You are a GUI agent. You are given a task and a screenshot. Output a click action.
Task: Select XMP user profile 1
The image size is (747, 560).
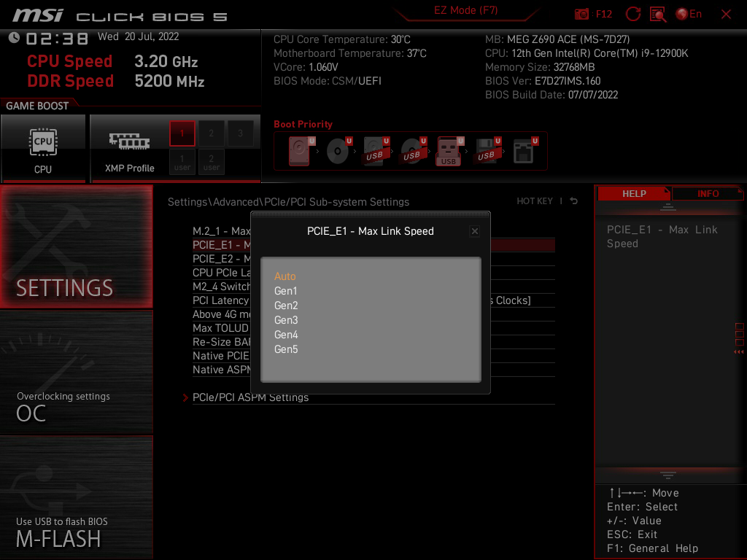(182, 162)
